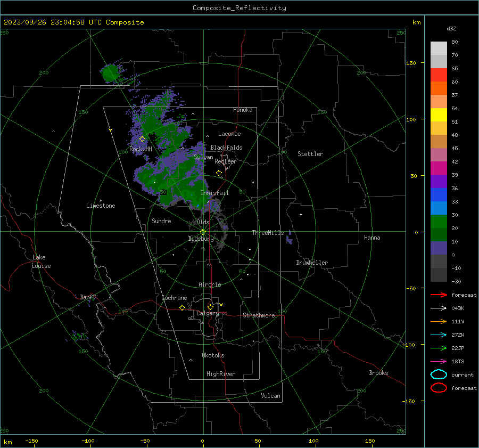Click the Hanna town label
Screen dimensions: 479x448
(372, 238)
